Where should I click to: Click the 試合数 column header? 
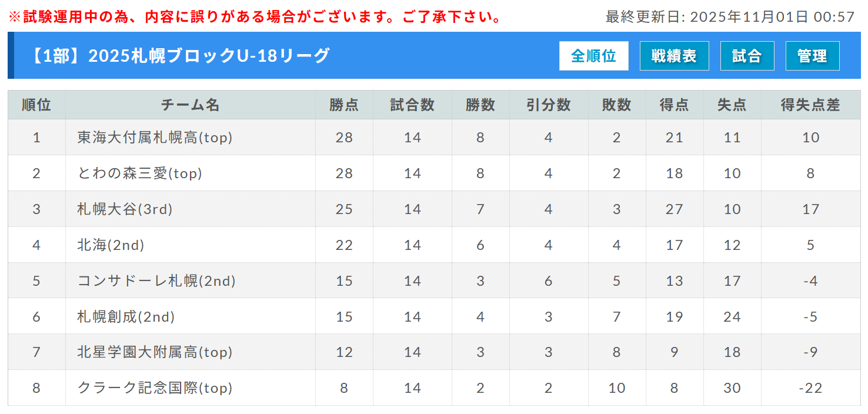pyautogui.click(x=412, y=105)
